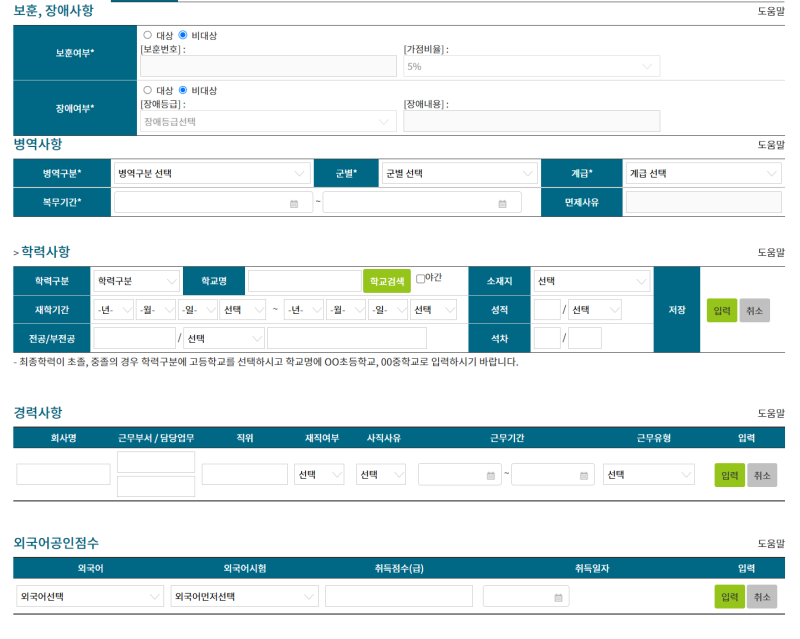
Task: Open 도움말 link for 병역사항
Action: (771, 145)
